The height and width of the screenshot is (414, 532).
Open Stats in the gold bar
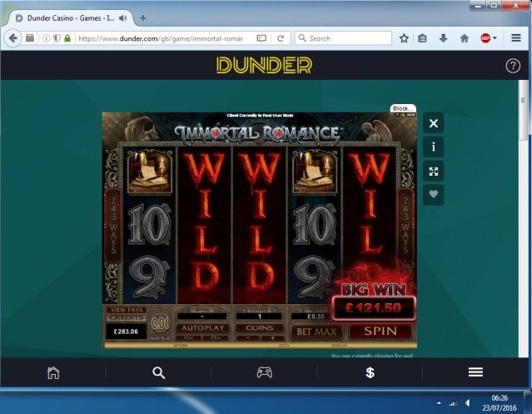(x=284, y=346)
